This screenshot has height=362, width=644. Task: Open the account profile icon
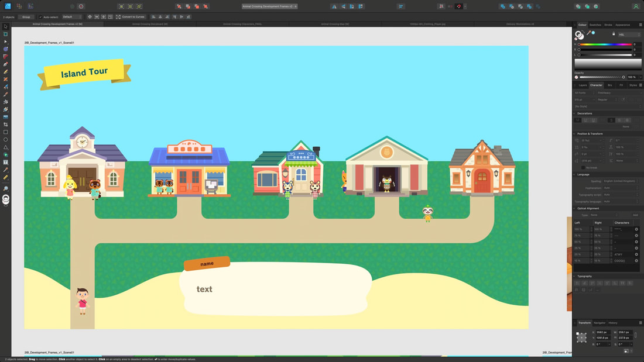click(636, 6)
